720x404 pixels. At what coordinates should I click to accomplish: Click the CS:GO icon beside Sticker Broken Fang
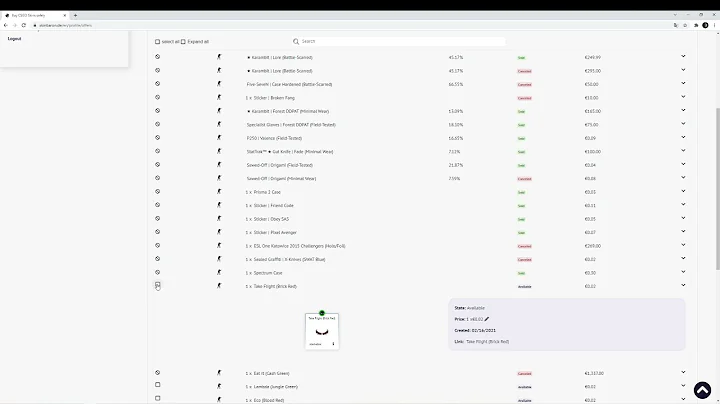point(219,97)
